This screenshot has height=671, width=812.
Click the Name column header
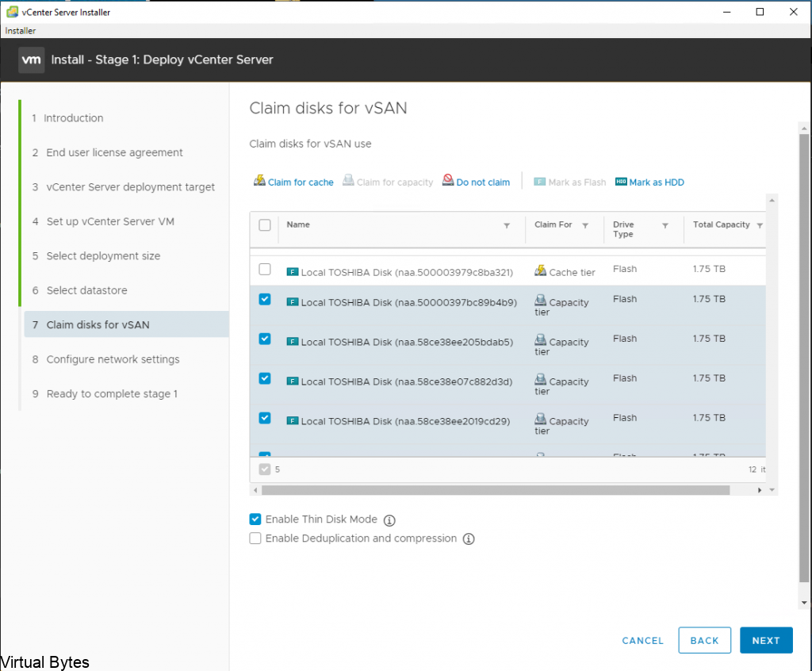pyautogui.click(x=298, y=225)
